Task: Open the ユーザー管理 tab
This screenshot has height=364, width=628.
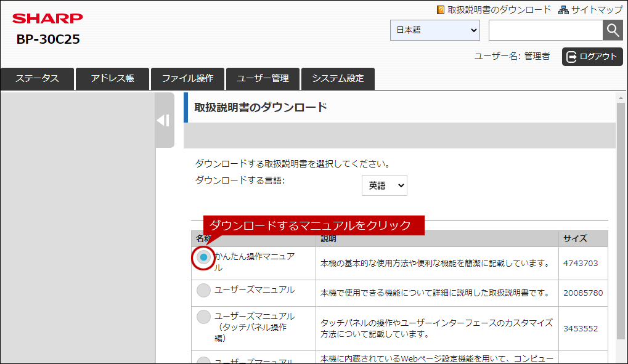Action: [x=263, y=78]
